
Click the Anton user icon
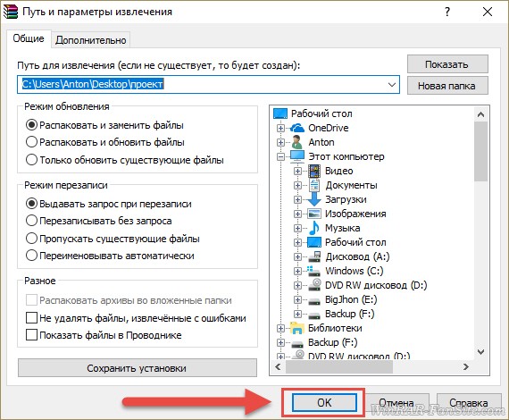tap(297, 142)
